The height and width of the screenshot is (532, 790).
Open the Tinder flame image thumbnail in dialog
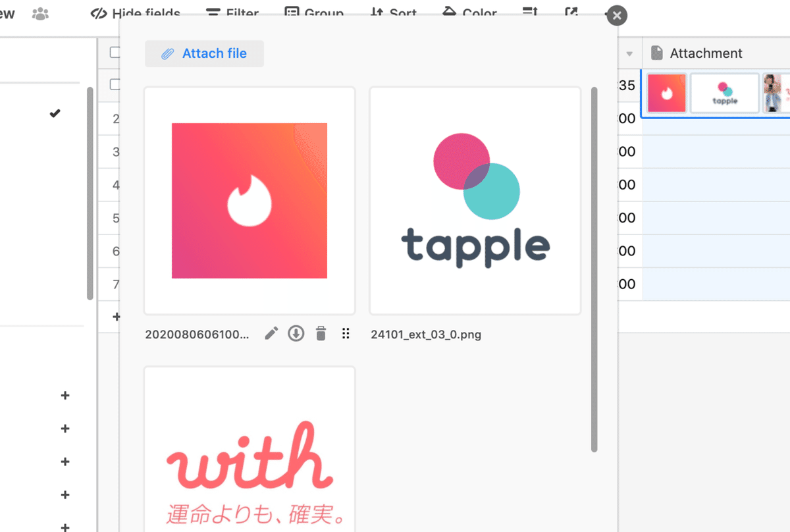(x=250, y=201)
